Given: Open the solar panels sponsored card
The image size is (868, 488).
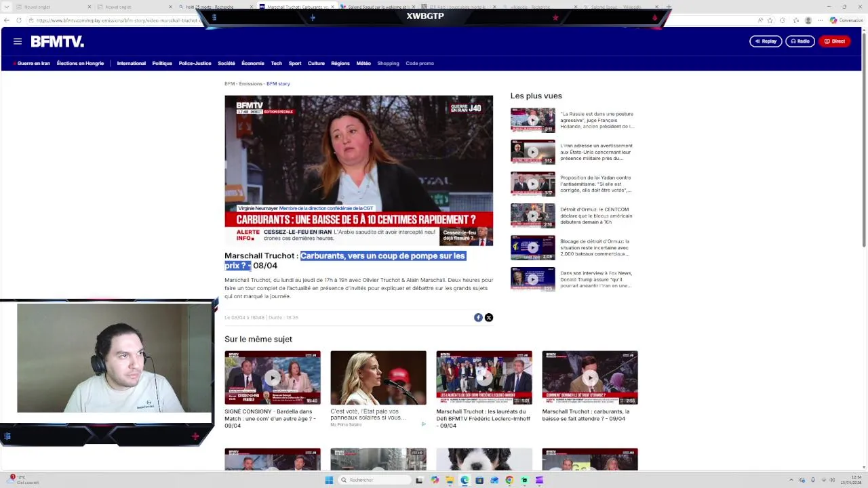Looking at the screenshot, I should [378, 388].
